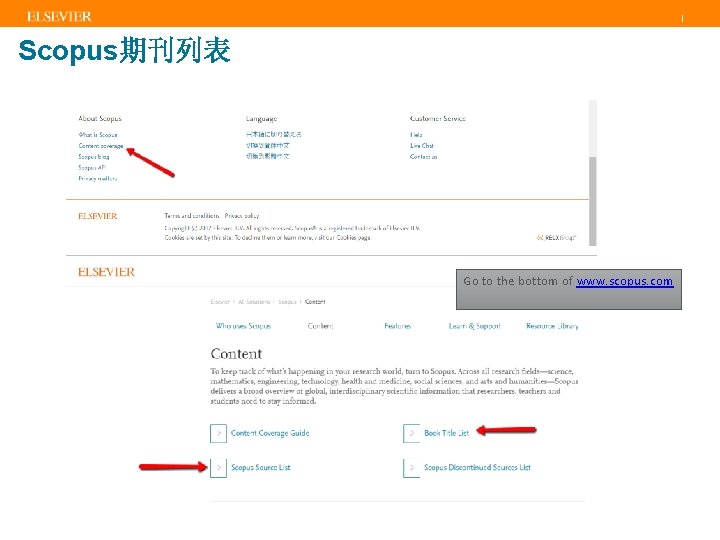
Task: Click the copyright notice text in footer
Action: pos(292,228)
